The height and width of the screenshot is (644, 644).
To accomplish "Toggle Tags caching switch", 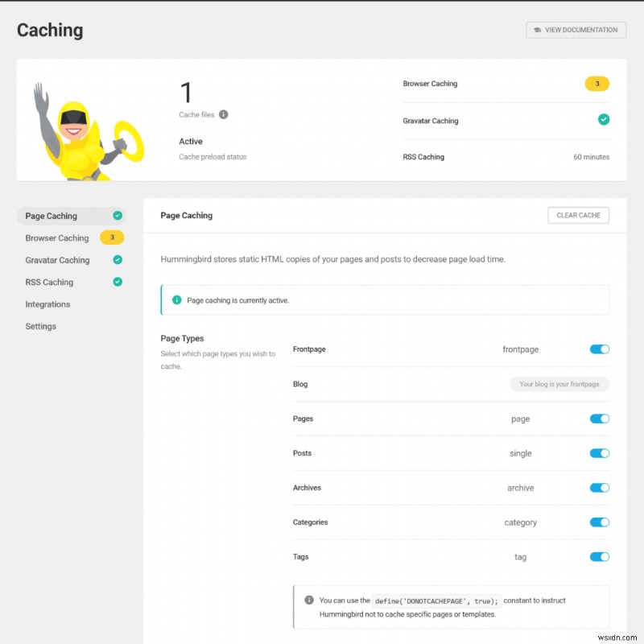I will 599,556.
